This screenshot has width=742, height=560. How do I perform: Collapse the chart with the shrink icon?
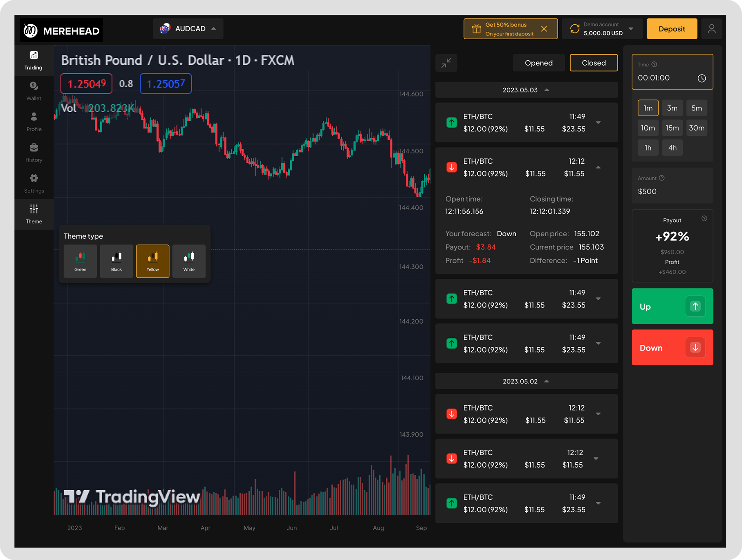coord(446,63)
